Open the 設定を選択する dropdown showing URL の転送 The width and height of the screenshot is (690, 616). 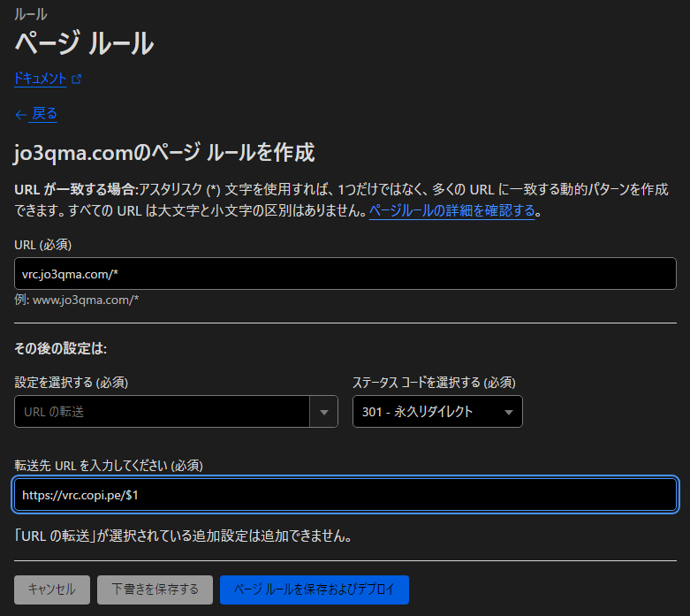tap(176, 411)
